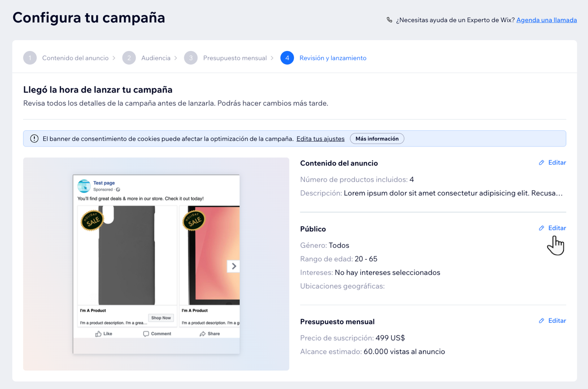Click the Like thumbs-up icon
588x389 pixels.
tap(98, 334)
